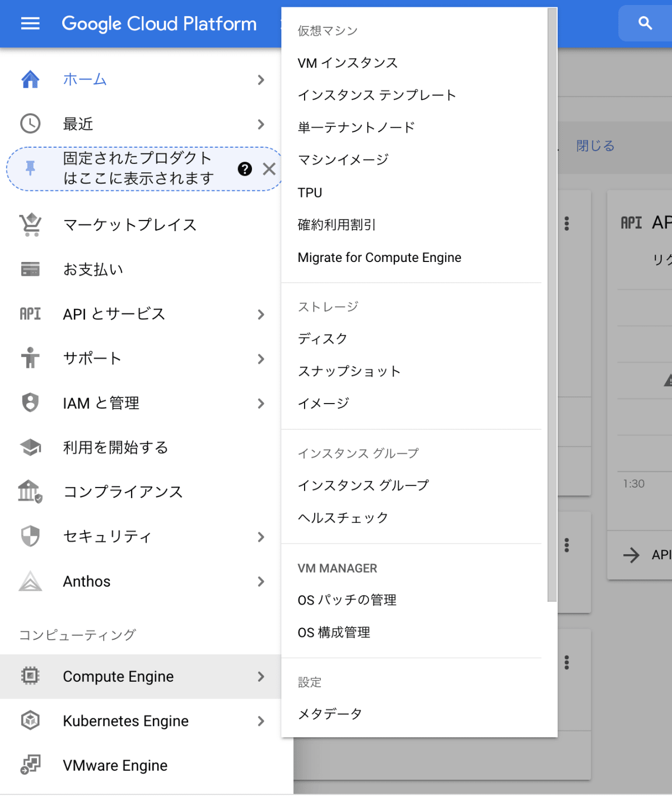This screenshot has height=801, width=672.
Task: Click the コンピューティング sidebar heading
Action: point(77,635)
